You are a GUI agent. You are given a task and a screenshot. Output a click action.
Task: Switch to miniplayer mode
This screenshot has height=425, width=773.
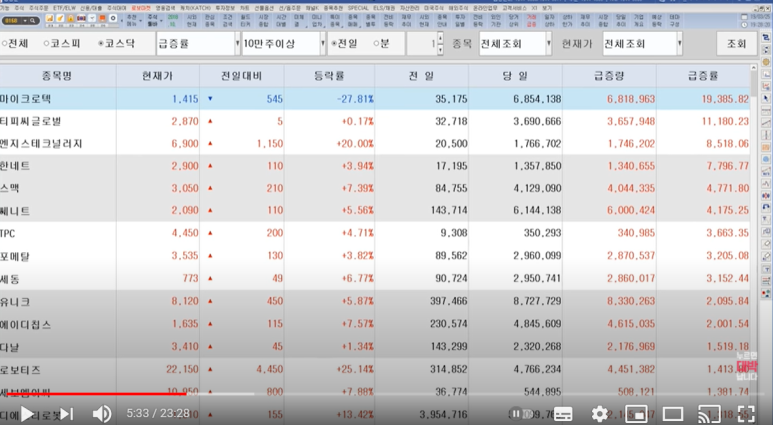pos(636,414)
